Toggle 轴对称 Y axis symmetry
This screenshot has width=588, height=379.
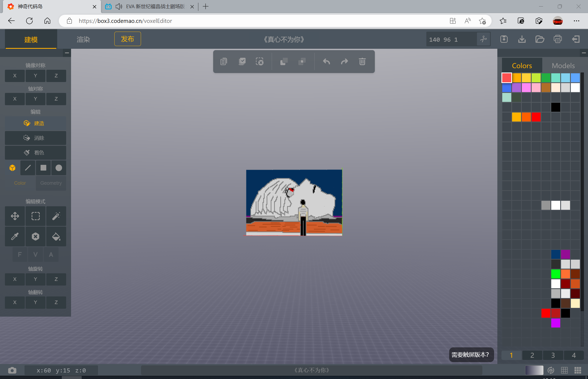pyautogui.click(x=35, y=99)
